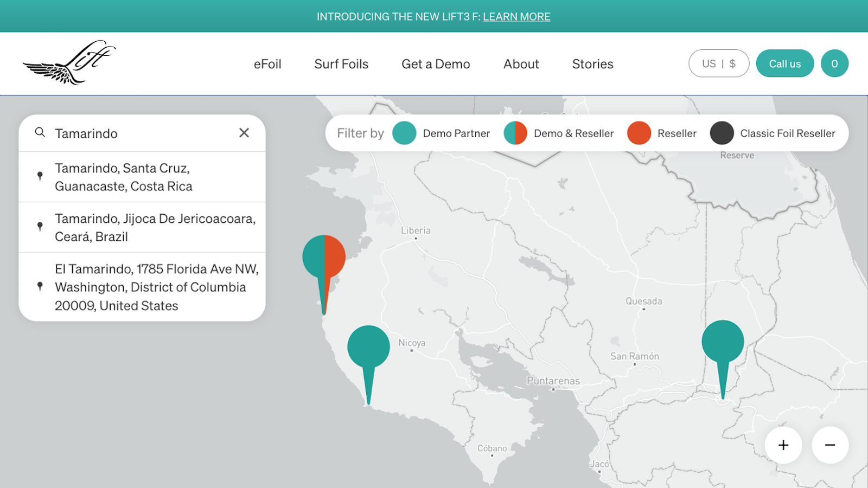Select Tamarindo, Santa Cruz, Guanacaste, Costa Rica suggestion
Image resolution: width=868 pixels, height=488 pixels.
(x=142, y=177)
